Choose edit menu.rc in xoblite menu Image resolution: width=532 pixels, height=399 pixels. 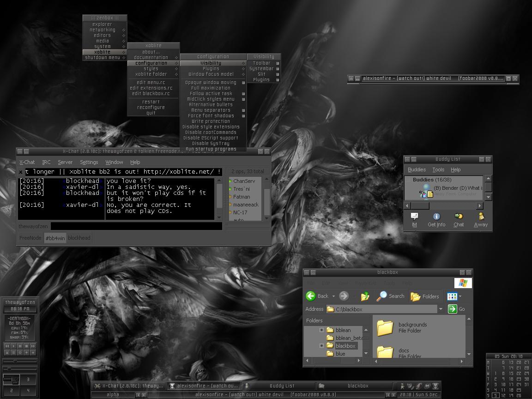(151, 83)
